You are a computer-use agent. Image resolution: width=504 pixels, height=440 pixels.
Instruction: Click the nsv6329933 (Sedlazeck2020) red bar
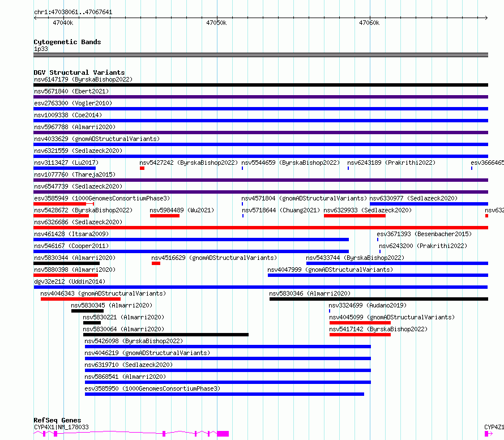tap(354, 216)
